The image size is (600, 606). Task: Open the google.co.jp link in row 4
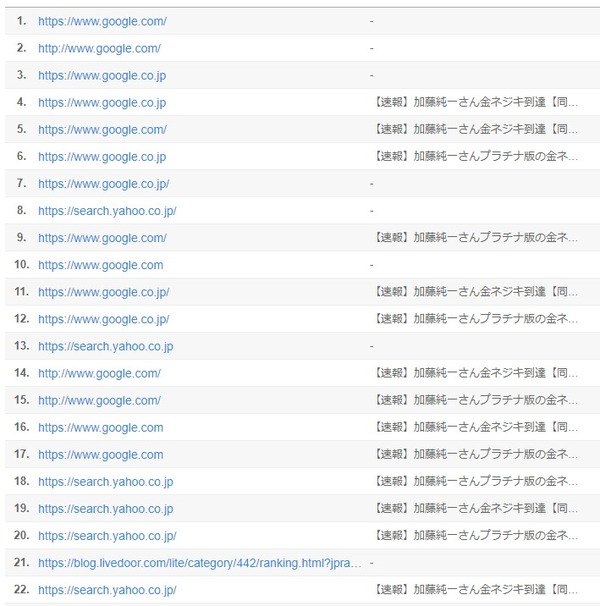tap(102, 102)
